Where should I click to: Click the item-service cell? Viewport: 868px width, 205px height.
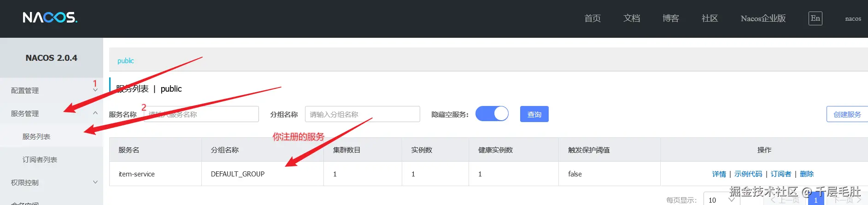[x=155, y=174]
